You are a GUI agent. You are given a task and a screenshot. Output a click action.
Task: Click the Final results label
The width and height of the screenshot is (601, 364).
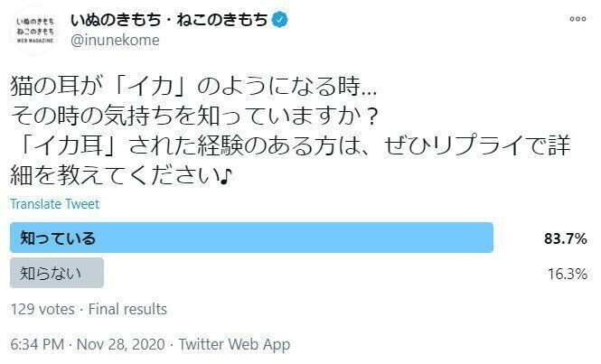coord(127,309)
